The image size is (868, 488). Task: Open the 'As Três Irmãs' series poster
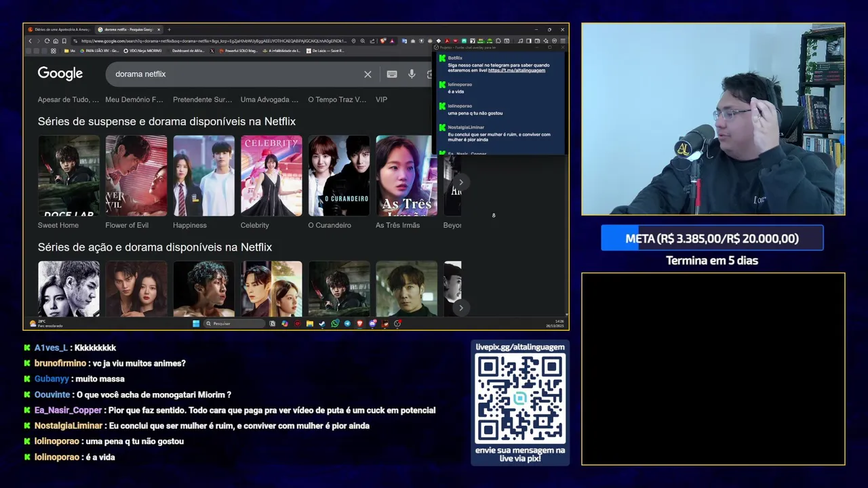[x=407, y=176]
